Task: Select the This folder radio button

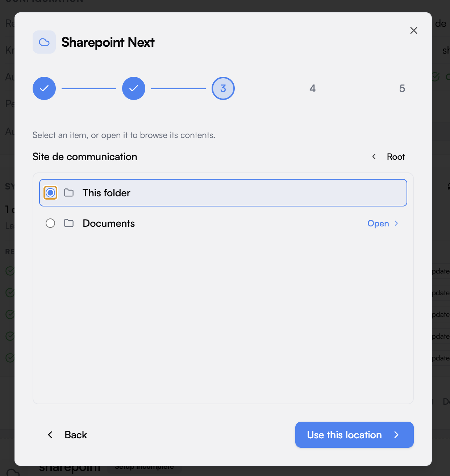Action: pos(50,193)
